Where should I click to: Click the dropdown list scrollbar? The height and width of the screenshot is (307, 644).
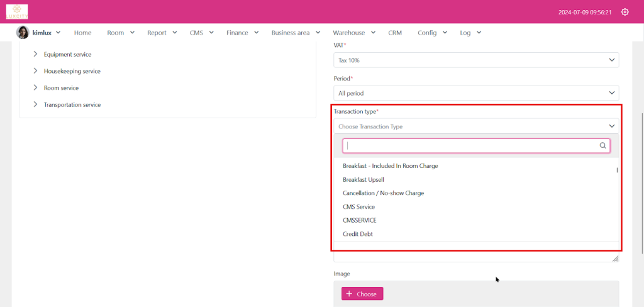pyautogui.click(x=617, y=170)
